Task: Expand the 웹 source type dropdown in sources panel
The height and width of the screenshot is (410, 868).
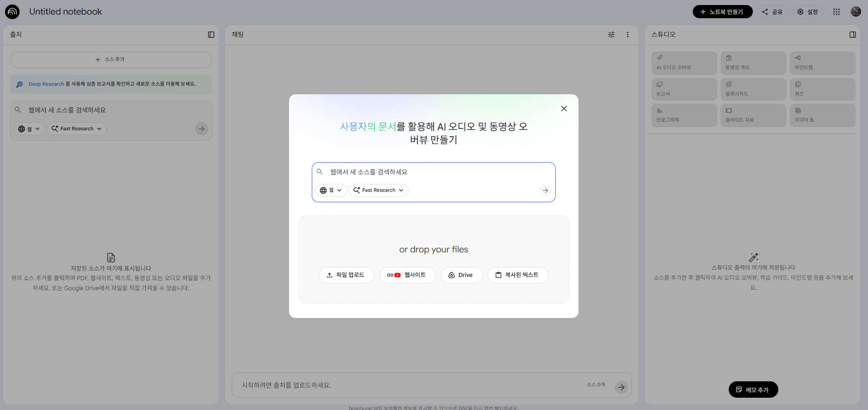Action: click(29, 128)
